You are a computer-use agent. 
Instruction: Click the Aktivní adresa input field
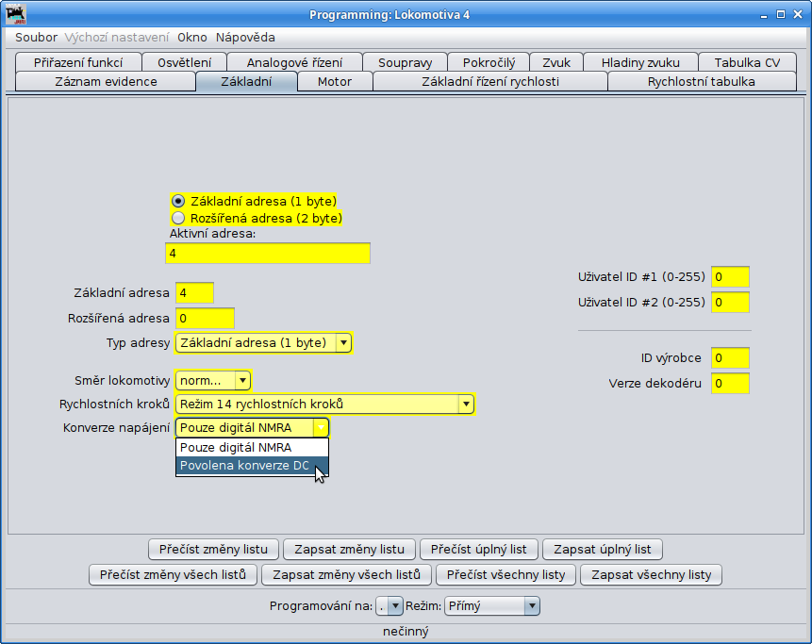coord(268,253)
